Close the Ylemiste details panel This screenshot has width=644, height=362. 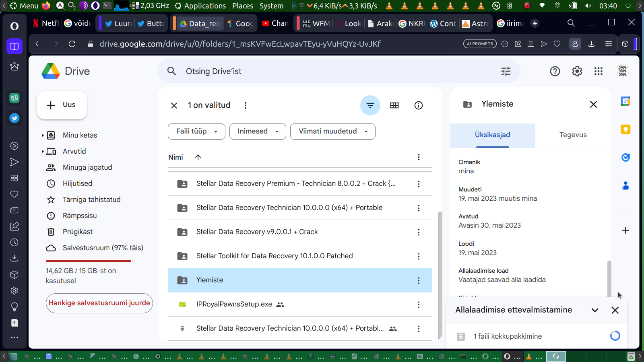593,105
